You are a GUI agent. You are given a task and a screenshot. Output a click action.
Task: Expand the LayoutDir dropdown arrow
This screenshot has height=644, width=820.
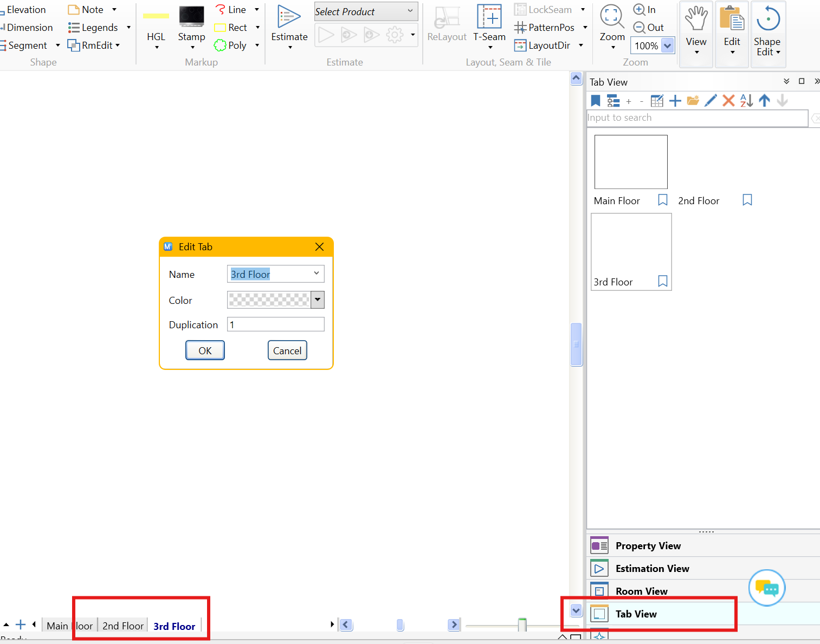pos(581,45)
